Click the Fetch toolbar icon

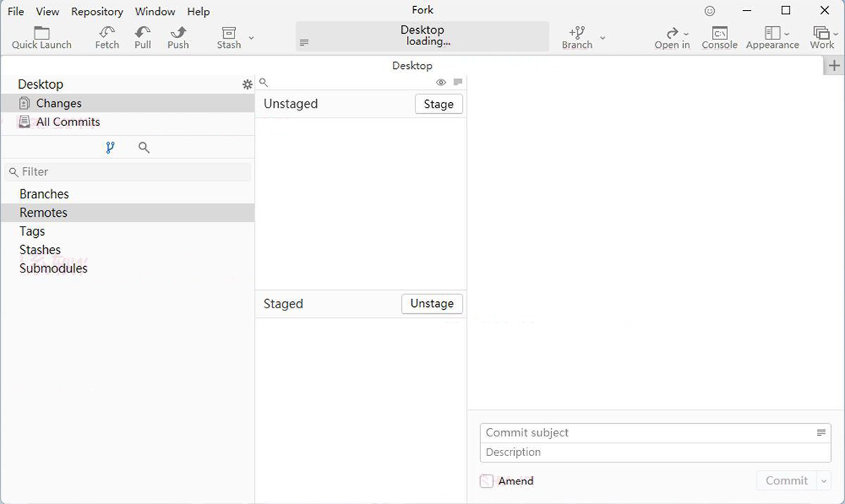(x=107, y=32)
